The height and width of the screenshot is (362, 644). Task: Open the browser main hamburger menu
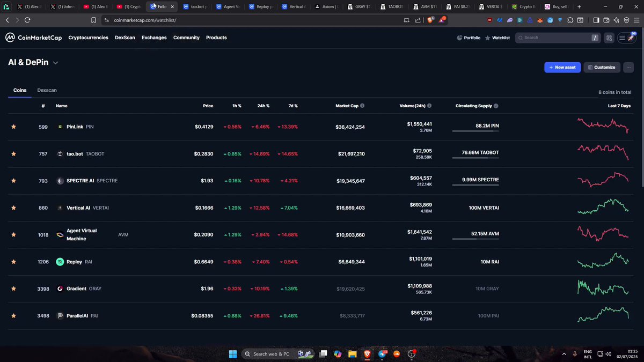point(637,20)
